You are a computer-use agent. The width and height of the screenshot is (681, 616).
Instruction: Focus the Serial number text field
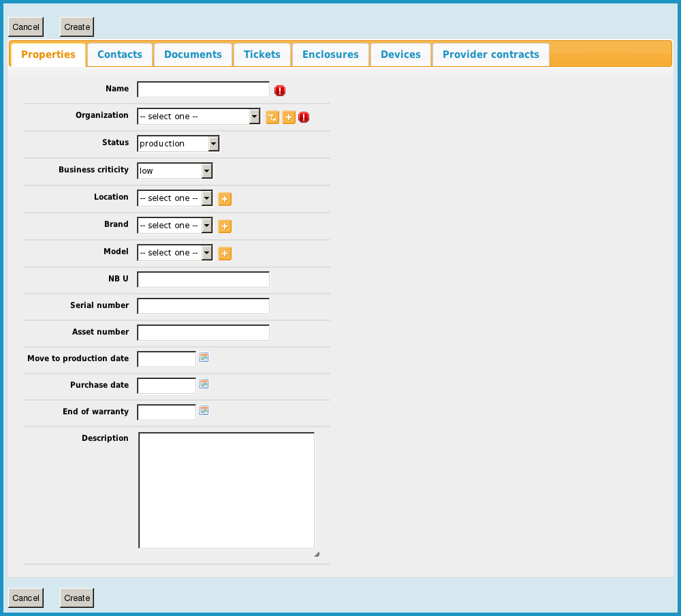(203, 306)
